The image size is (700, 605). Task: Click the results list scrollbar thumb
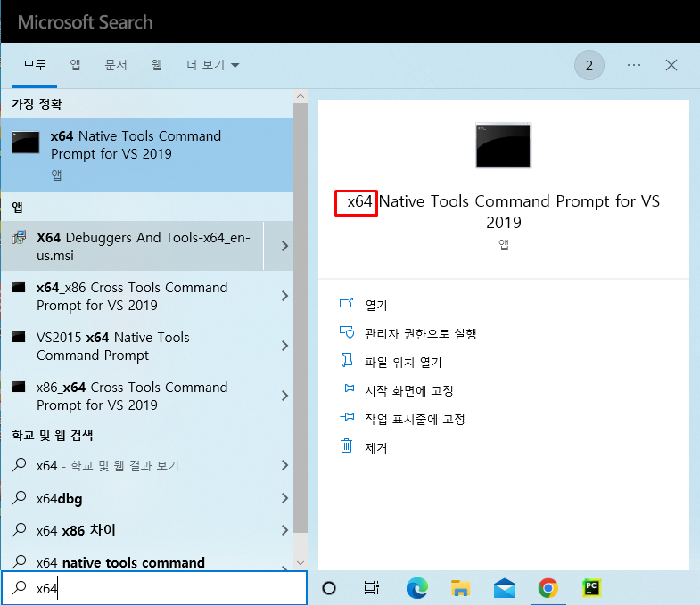(x=301, y=318)
